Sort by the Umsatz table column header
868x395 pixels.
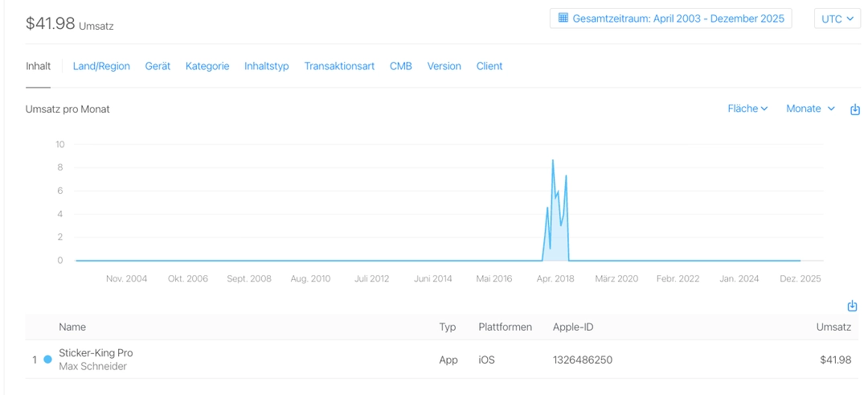(833, 327)
